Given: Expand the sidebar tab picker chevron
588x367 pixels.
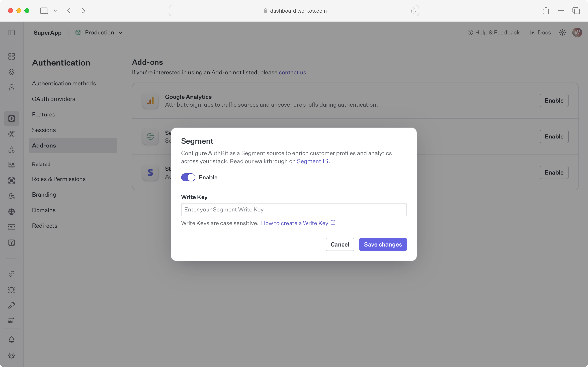Looking at the screenshot, I should (x=55, y=10).
